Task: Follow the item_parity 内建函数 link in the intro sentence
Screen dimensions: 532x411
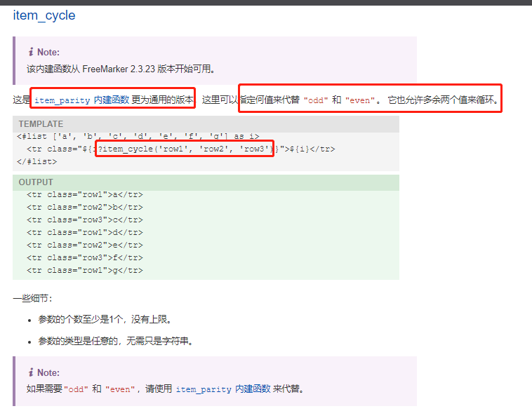Action: pyautogui.click(x=82, y=100)
